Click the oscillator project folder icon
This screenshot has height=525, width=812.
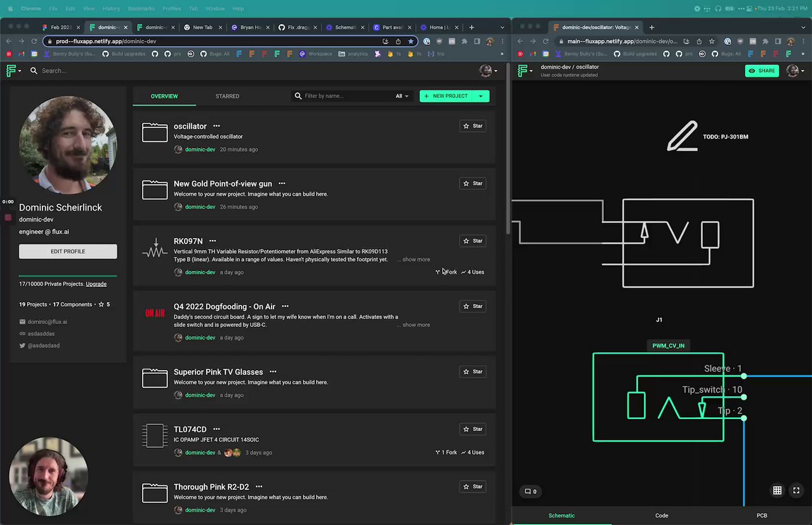[x=155, y=132]
